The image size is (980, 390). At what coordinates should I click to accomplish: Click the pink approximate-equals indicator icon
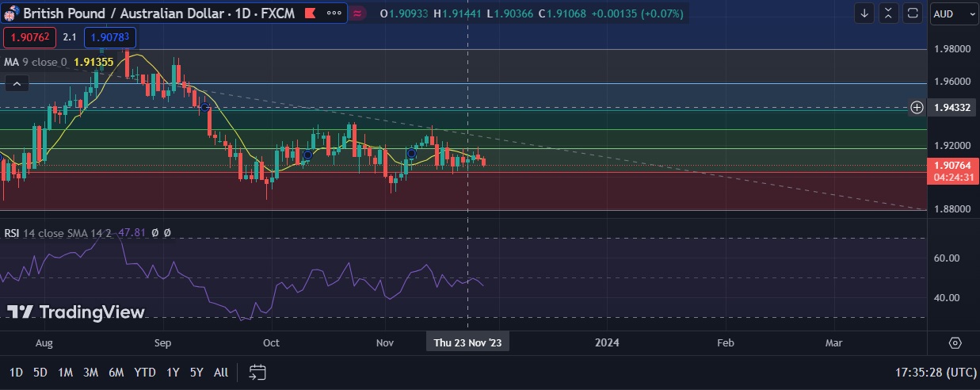358,13
